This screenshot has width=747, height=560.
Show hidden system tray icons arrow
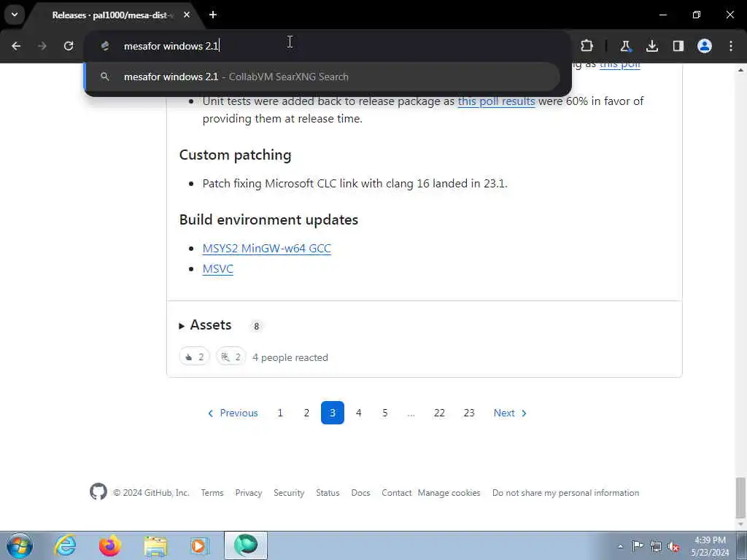click(x=620, y=546)
